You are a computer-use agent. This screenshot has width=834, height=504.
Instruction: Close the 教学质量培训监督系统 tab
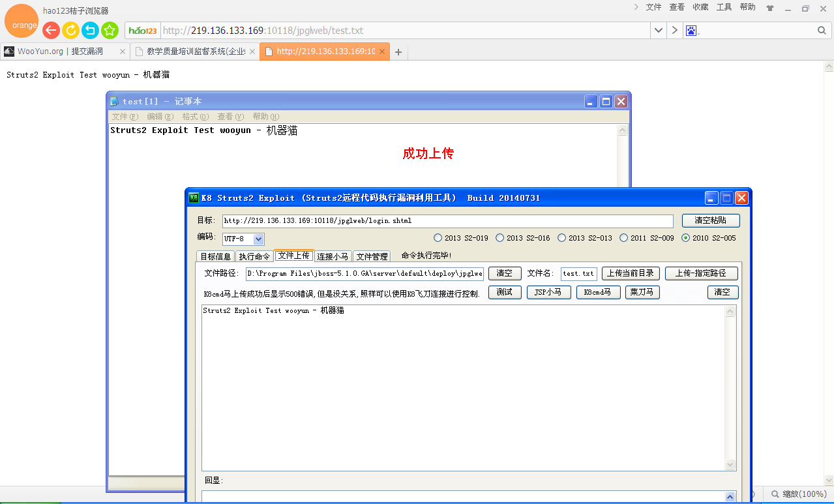point(252,52)
